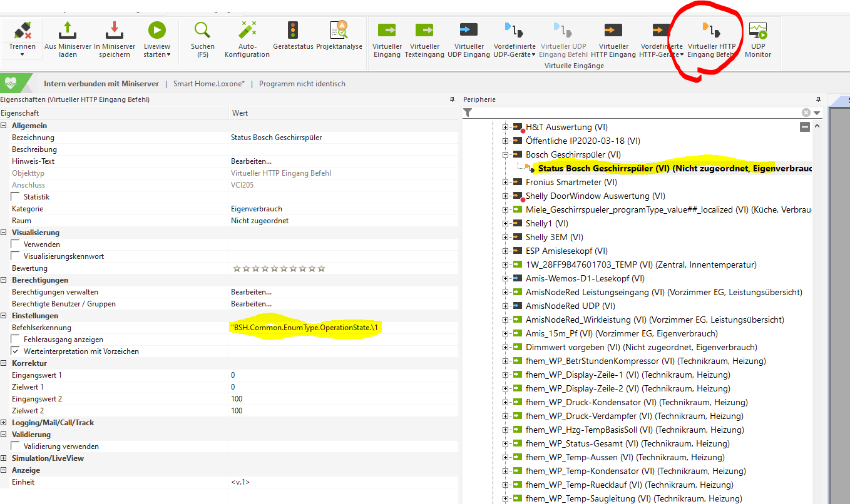Toggle Fehlerausgang anzeigen checkbox
Viewport: 850px width, 504px height.
(16, 340)
